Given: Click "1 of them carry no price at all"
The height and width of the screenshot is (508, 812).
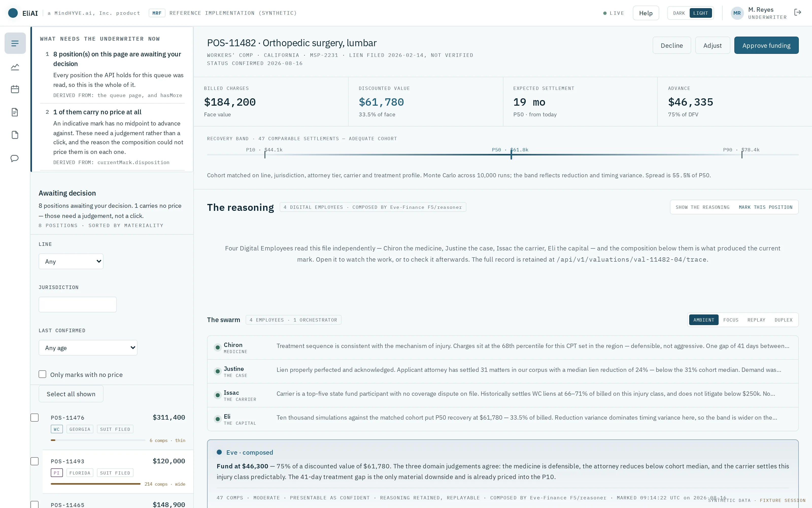Looking at the screenshot, I should point(97,112).
